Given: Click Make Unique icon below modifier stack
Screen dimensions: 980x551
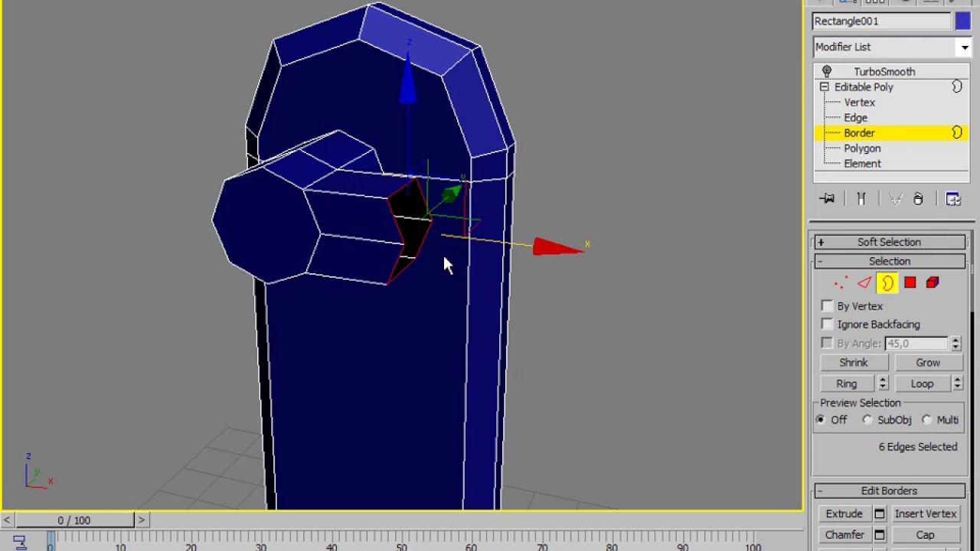Looking at the screenshot, I should (x=896, y=199).
